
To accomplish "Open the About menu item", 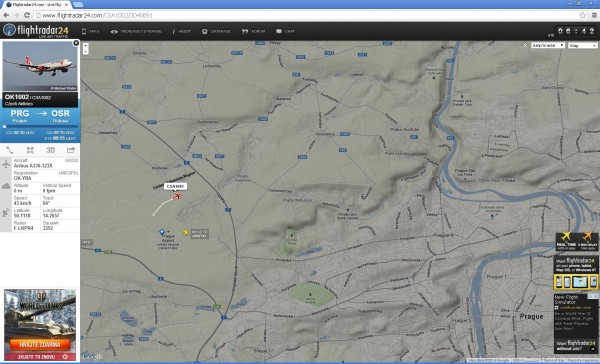I will (181, 31).
